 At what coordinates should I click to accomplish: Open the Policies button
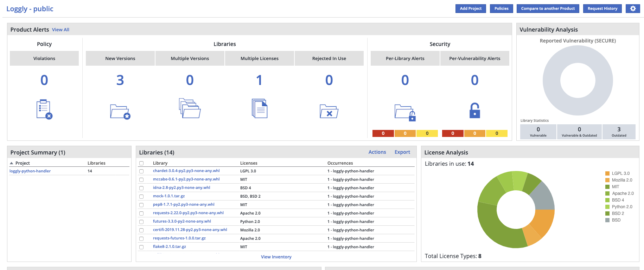click(502, 8)
